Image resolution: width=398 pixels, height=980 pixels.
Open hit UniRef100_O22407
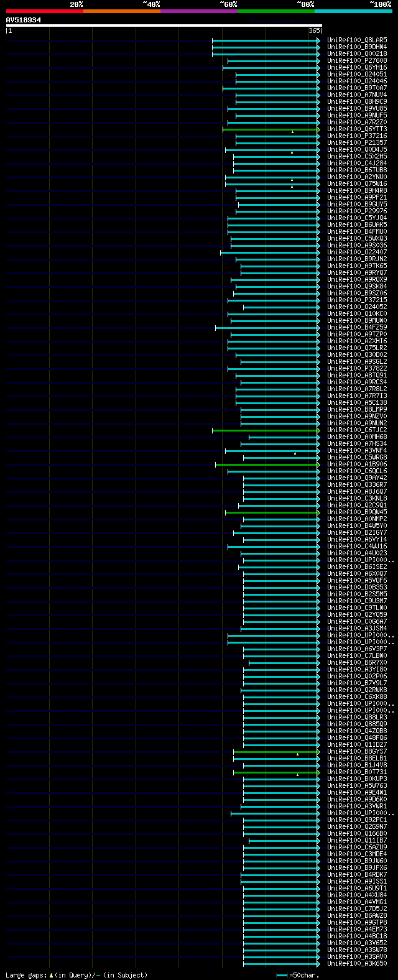[357, 252]
